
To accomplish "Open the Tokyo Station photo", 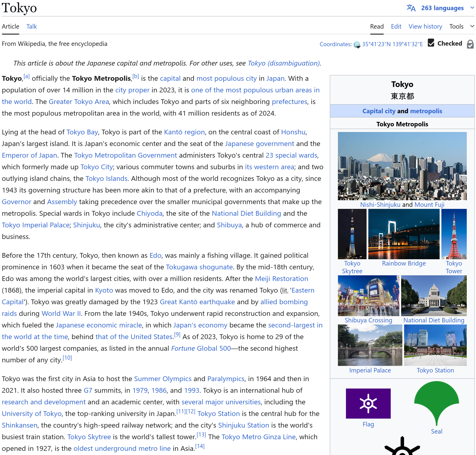I will coord(435,345).
